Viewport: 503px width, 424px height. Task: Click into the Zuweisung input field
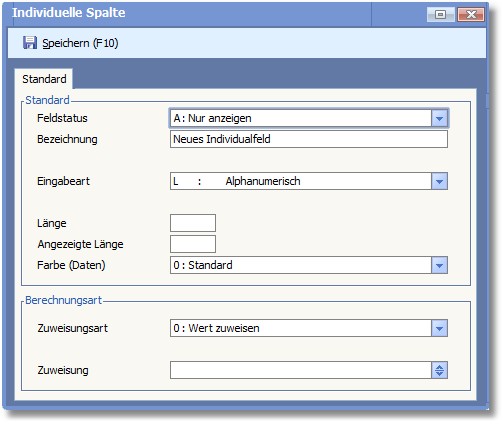[x=301, y=370]
